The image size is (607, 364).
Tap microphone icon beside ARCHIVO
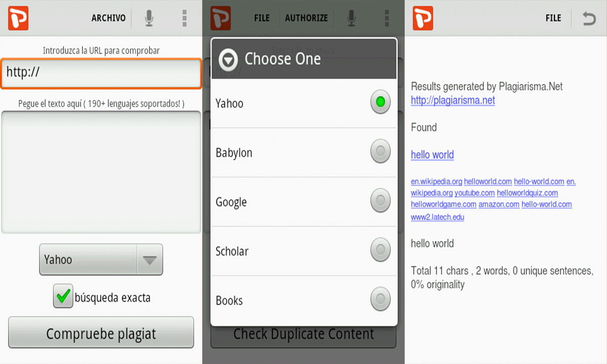tap(149, 18)
